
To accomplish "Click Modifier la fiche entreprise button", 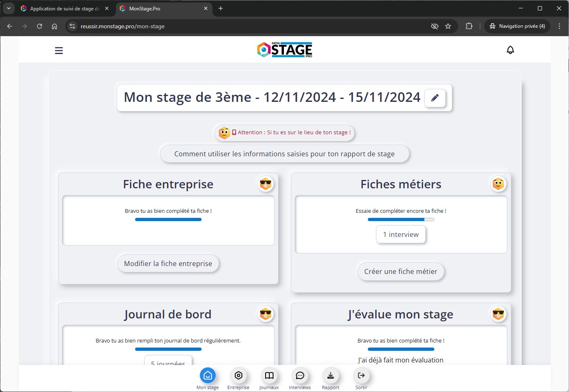I will [x=168, y=264].
